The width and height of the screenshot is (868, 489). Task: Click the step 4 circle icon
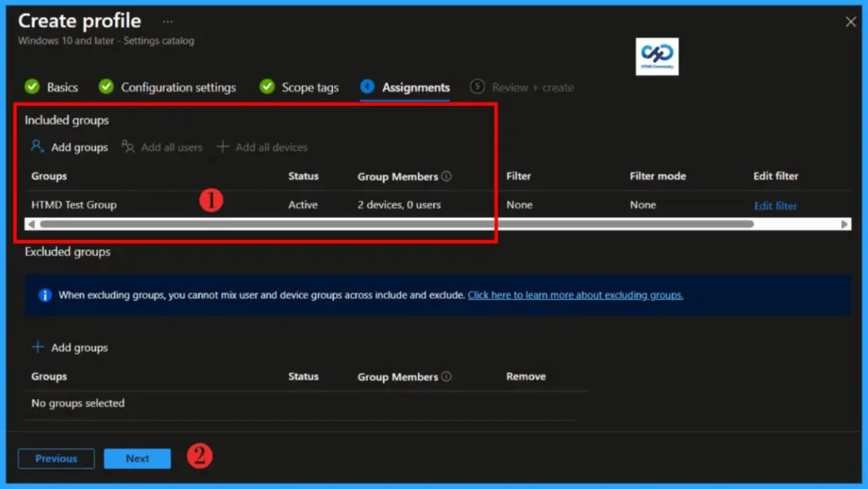pyautogui.click(x=367, y=86)
